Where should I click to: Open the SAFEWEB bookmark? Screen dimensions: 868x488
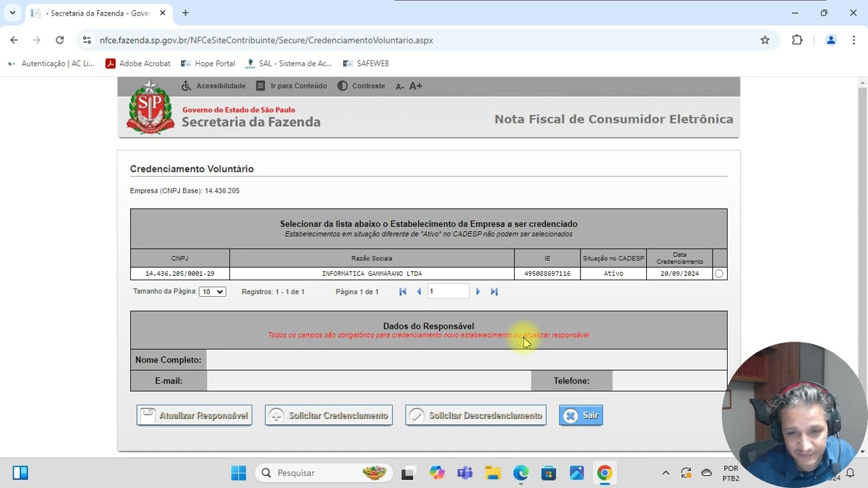pos(366,63)
